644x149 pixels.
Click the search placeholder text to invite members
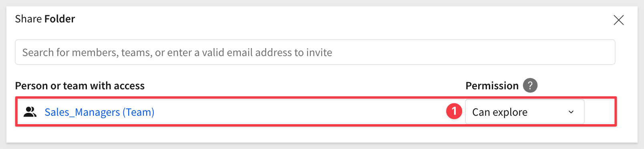(177, 52)
